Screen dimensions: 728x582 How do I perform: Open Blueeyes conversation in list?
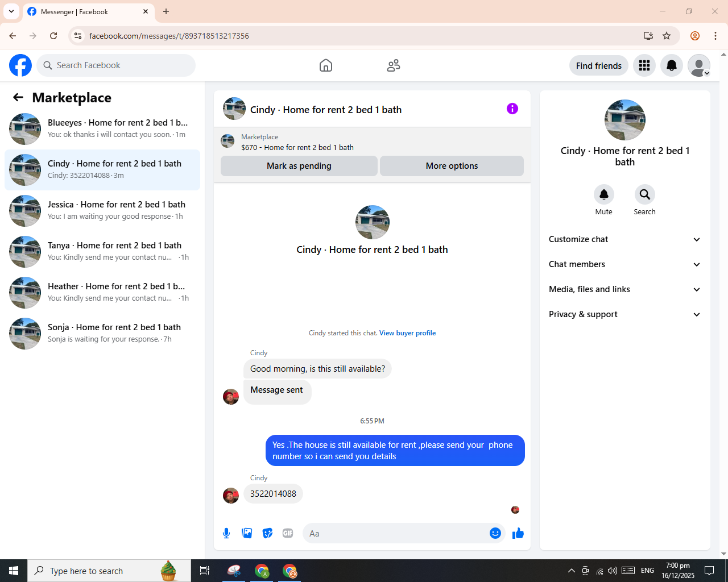[102, 129]
